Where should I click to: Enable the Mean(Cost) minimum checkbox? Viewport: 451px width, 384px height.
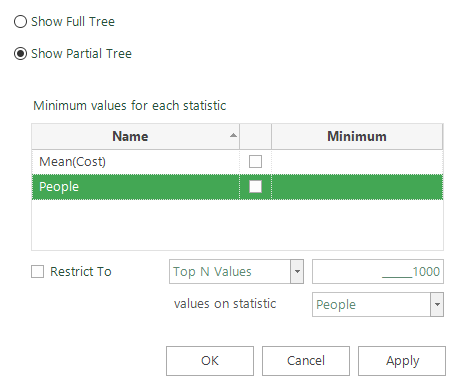tap(255, 162)
